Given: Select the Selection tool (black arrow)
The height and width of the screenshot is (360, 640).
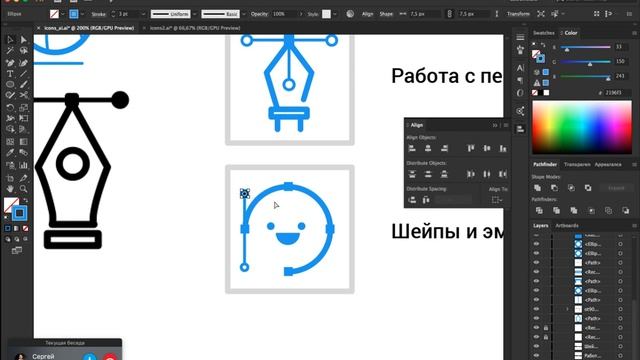Looking at the screenshot, I should 10,40.
